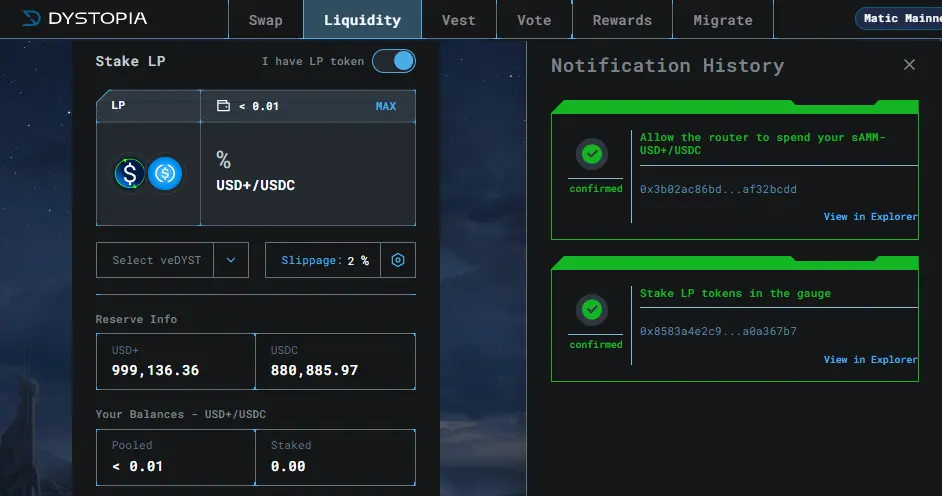The width and height of the screenshot is (942, 496).
Task: Click the USD+/USDC pair name
Action: pos(255,185)
